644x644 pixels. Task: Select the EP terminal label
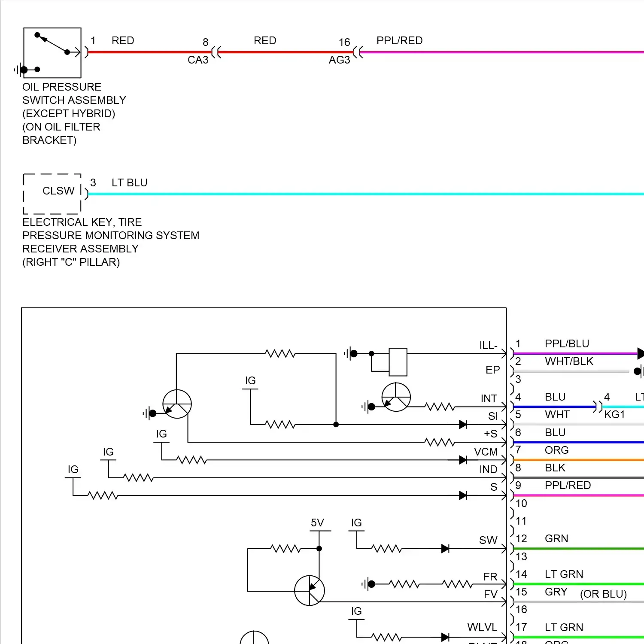493,370
